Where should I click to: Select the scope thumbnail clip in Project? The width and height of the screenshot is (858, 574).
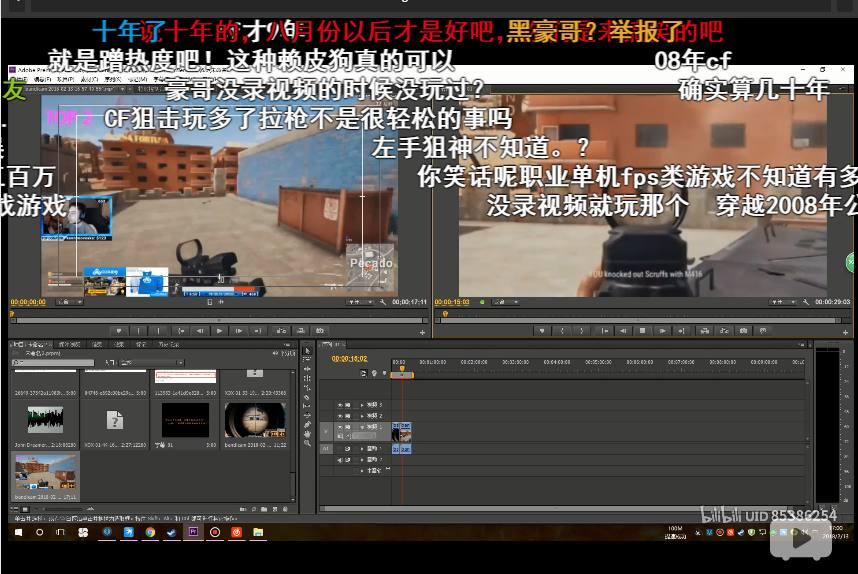[255, 420]
